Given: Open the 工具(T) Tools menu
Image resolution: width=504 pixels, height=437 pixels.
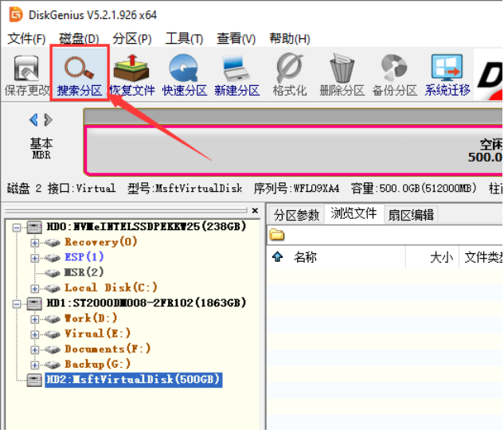Looking at the screenshot, I should tap(184, 39).
